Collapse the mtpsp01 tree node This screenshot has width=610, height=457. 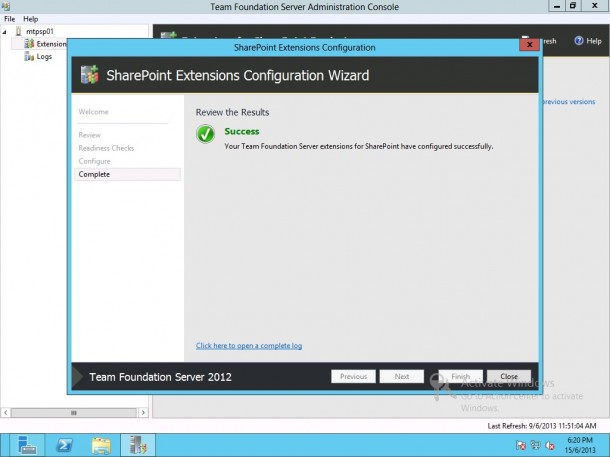click(5, 32)
